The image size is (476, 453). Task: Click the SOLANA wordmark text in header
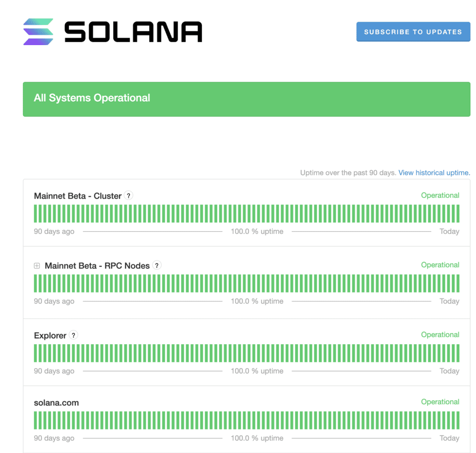(x=133, y=32)
